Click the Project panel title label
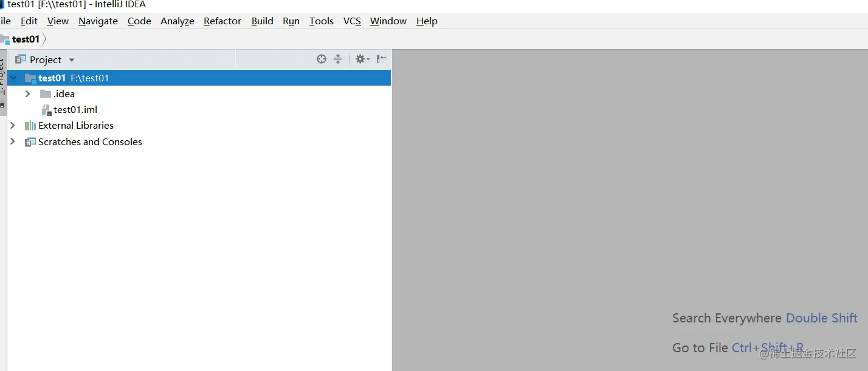868x371 pixels. point(46,60)
